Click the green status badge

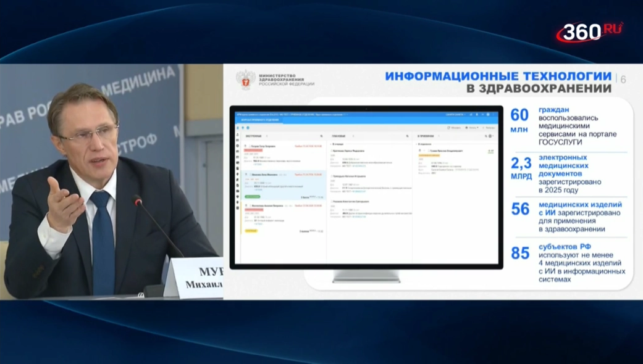253,197
